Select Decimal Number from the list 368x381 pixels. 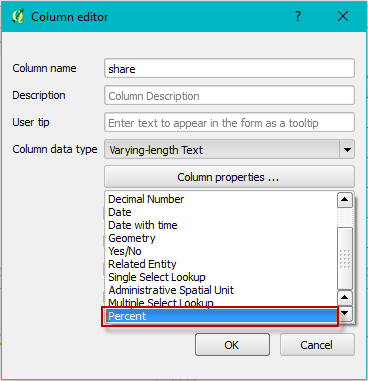click(x=146, y=199)
